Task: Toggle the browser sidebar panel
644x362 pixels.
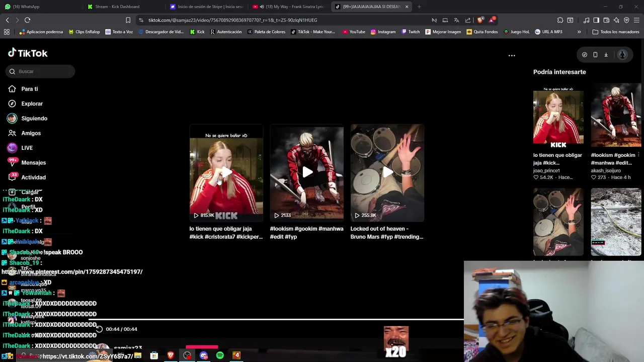Action: point(596,20)
